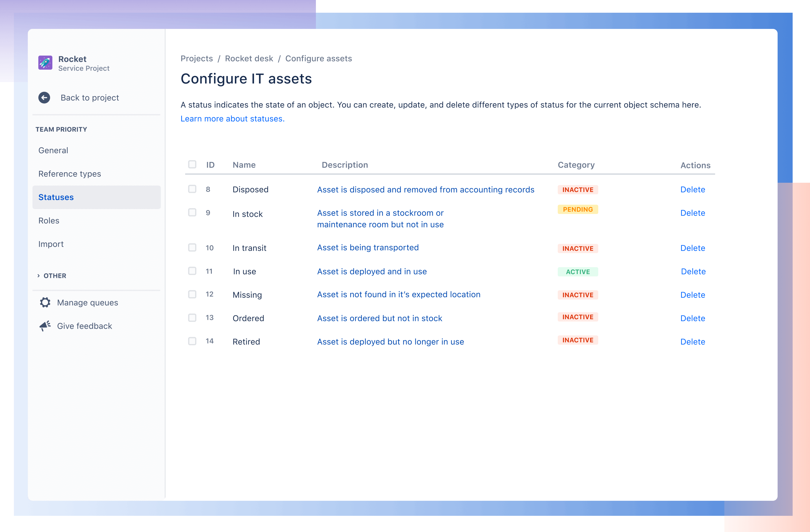The height and width of the screenshot is (532, 810).
Task: Click the Back to project arrow icon
Action: (x=45, y=97)
